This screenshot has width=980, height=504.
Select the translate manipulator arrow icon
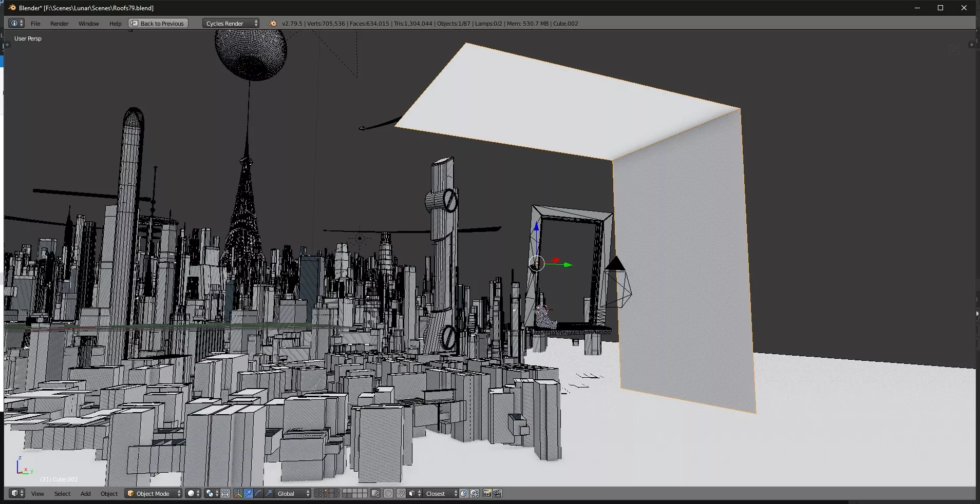[x=249, y=493]
